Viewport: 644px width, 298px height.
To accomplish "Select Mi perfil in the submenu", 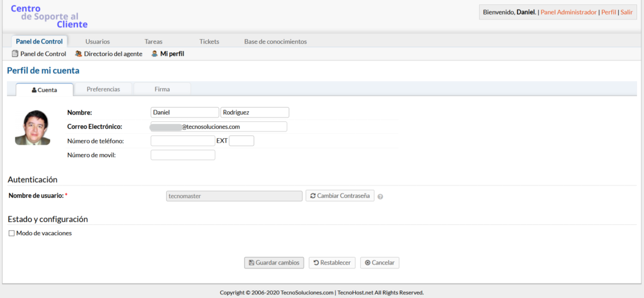I will pos(168,54).
